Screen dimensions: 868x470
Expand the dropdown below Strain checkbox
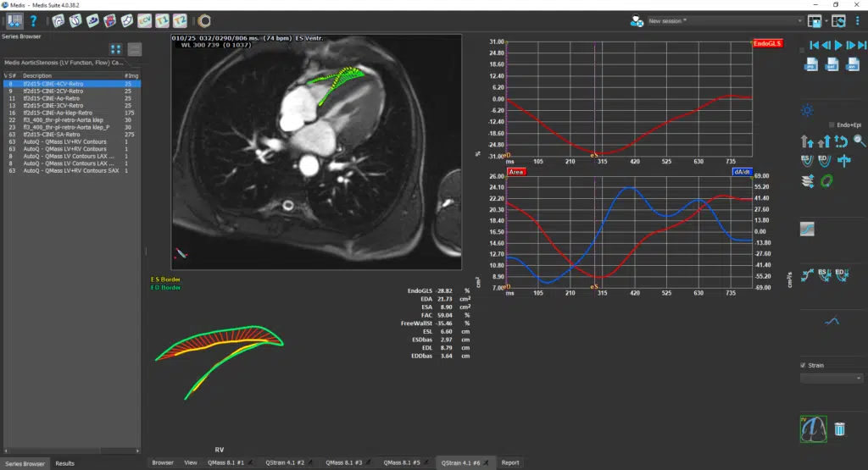point(832,379)
